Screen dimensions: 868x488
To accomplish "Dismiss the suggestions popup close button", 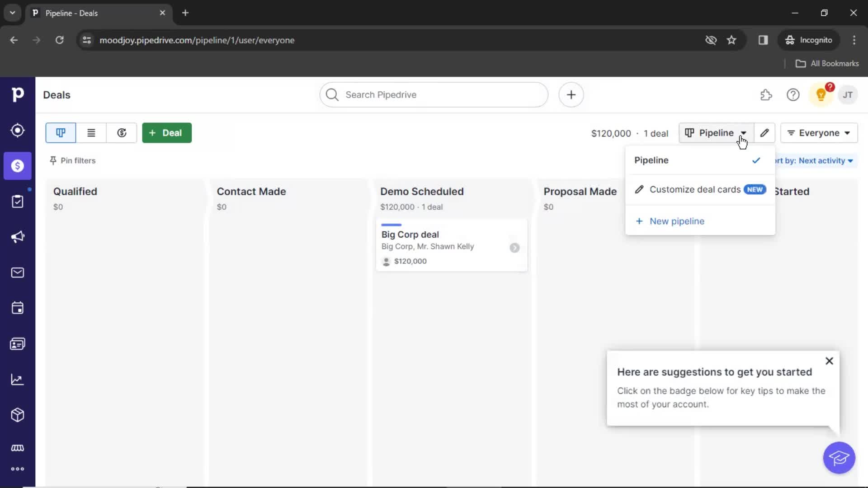I will (829, 361).
